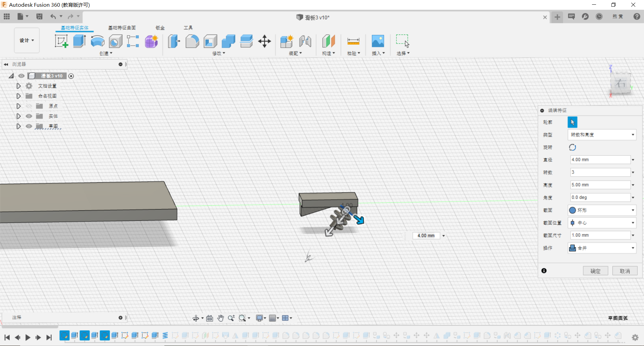The image size is (644, 346).
Task: Activate root component radio button
Action: (71, 76)
